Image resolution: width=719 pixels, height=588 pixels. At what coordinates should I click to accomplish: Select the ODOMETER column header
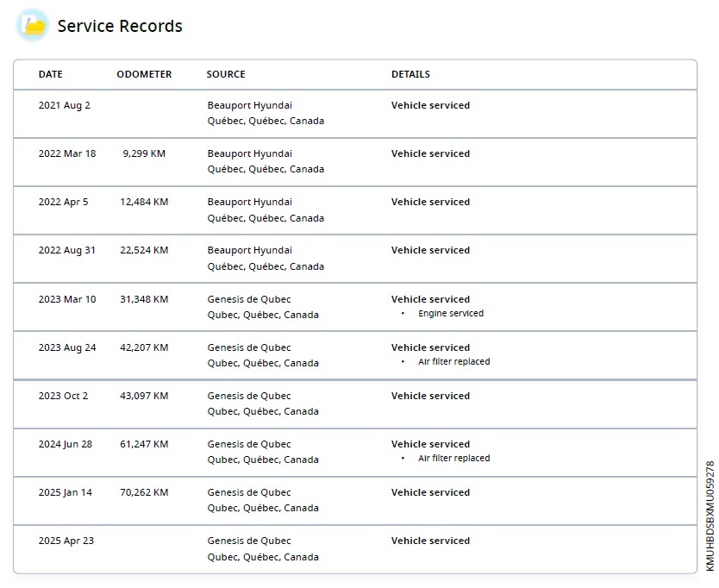pyautogui.click(x=144, y=74)
